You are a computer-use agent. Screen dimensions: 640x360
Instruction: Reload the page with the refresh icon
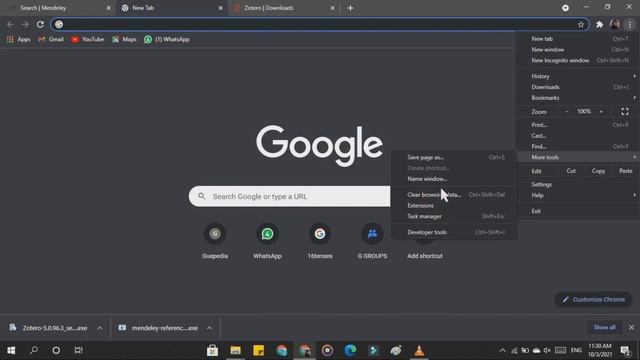pos(40,24)
